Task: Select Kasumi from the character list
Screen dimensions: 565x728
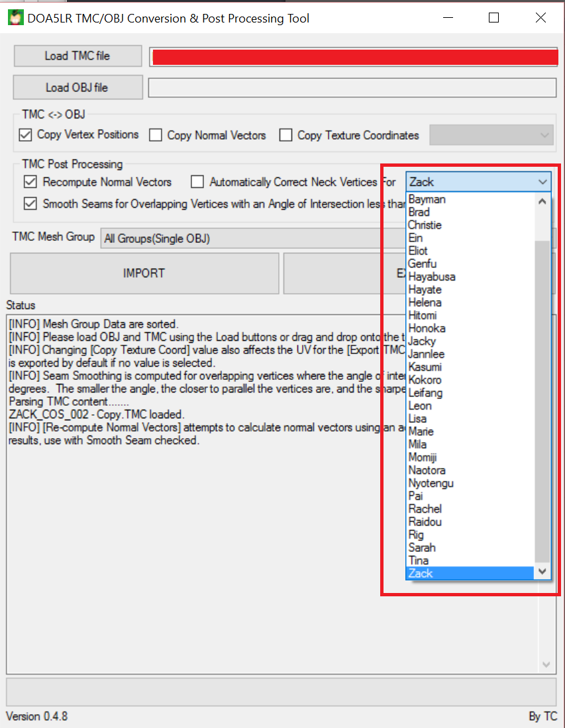Action: [x=425, y=367]
